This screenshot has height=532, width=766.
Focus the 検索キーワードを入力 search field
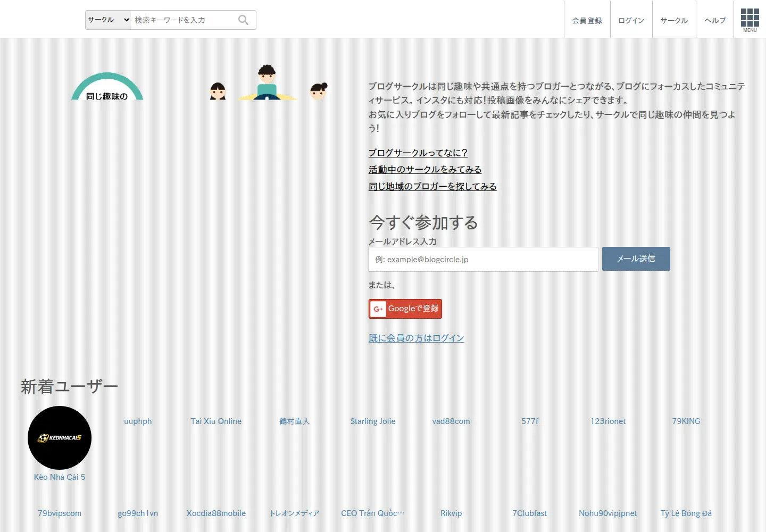182,20
